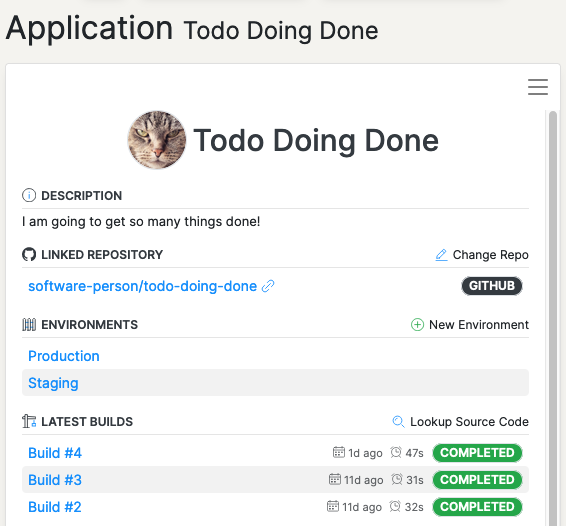Click the calendar icon on Build #4 row
The height and width of the screenshot is (526, 566).
coord(339,452)
